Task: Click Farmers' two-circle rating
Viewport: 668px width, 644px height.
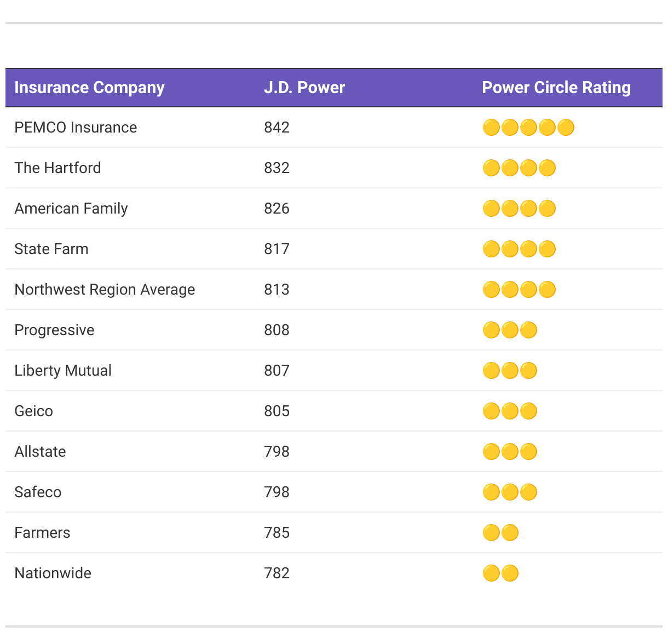Action: [500, 533]
